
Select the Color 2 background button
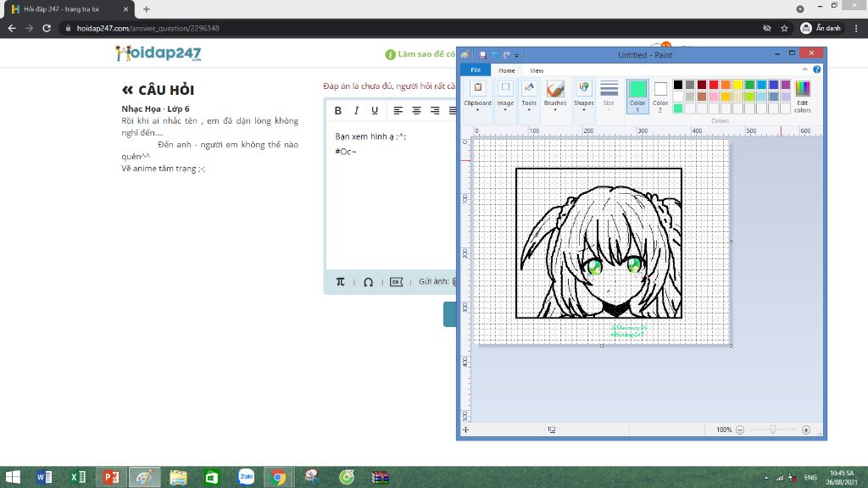[659, 97]
